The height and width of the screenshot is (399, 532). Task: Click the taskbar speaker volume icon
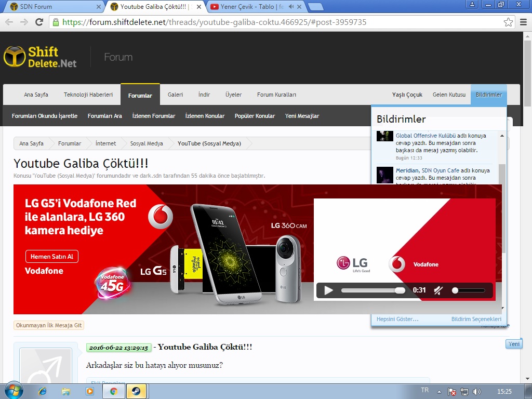[x=477, y=391]
